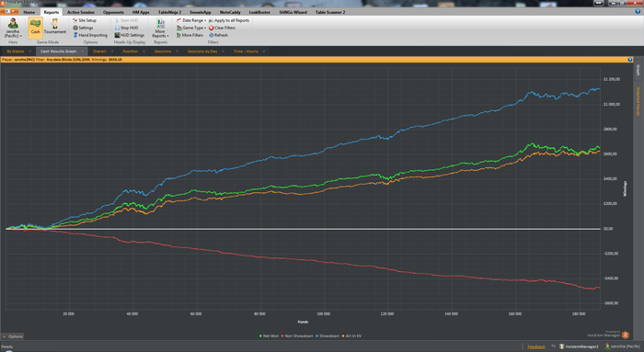644x352 pixels.
Task: Select the vertical Graph side tab
Action: [638, 71]
